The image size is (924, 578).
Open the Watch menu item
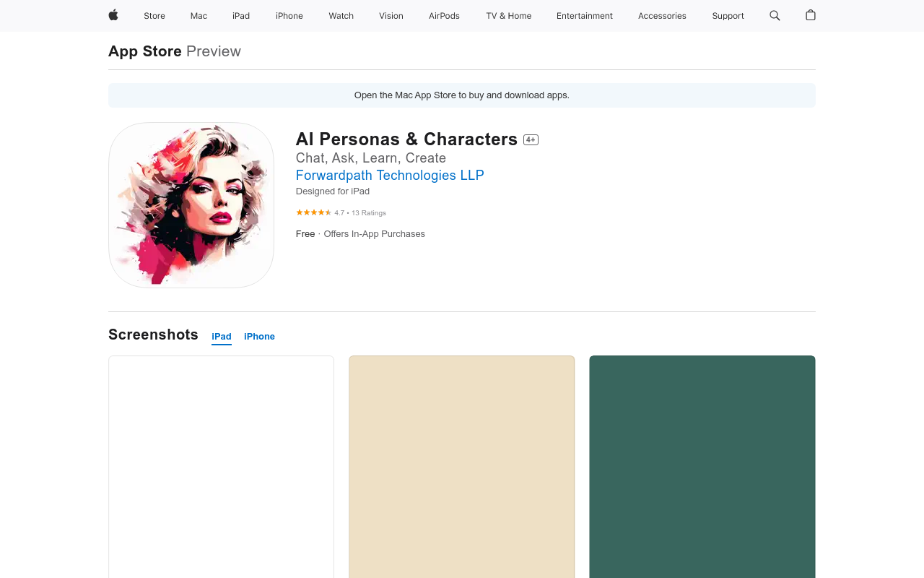coord(341,16)
